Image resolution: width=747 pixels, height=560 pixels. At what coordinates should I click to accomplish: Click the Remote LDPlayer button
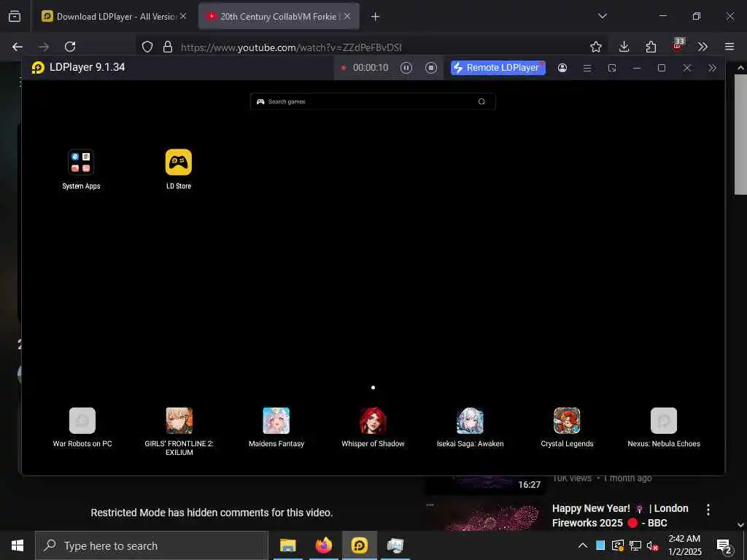498,68
